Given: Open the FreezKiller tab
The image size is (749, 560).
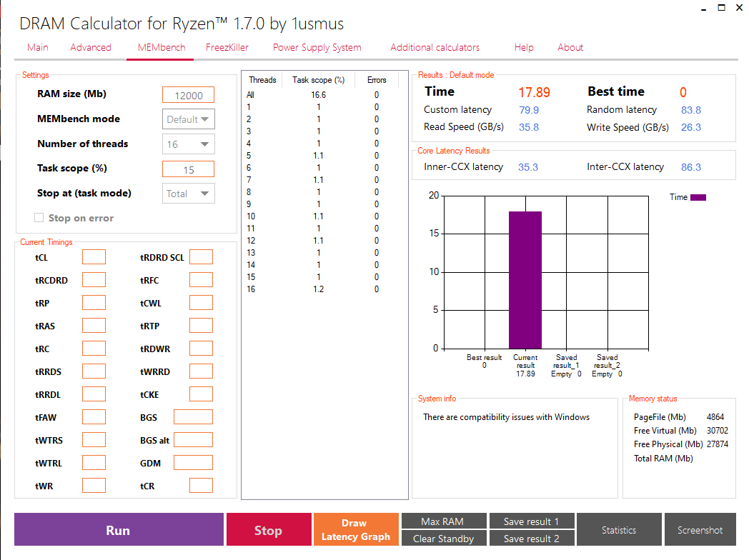Looking at the screenshot, I should click(x=227, y=47).
